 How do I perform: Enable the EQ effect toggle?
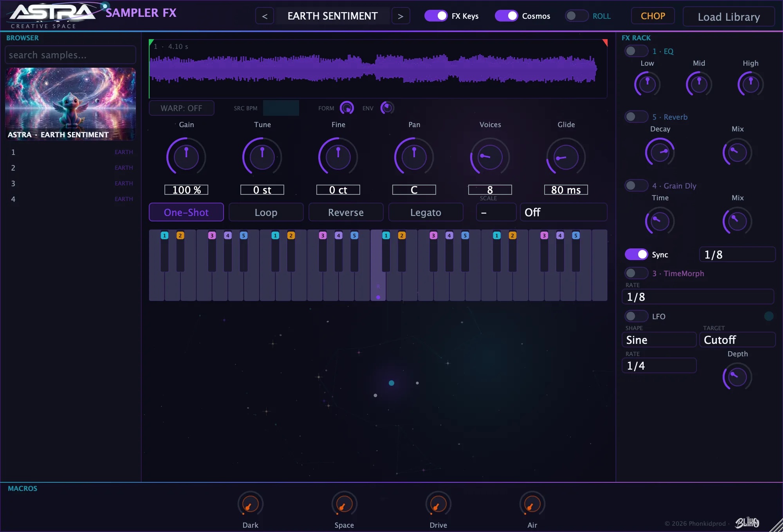pos(636,51)
